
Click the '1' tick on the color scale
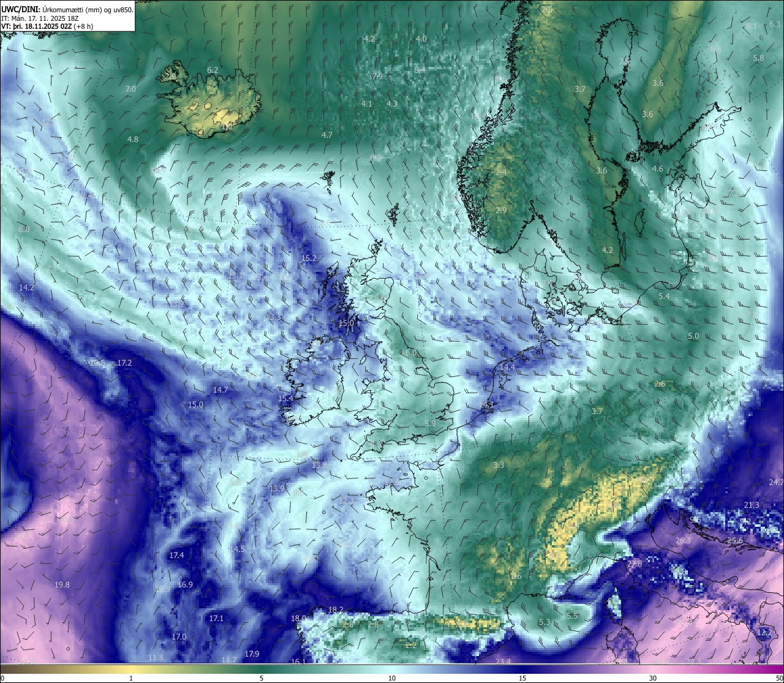131,678
